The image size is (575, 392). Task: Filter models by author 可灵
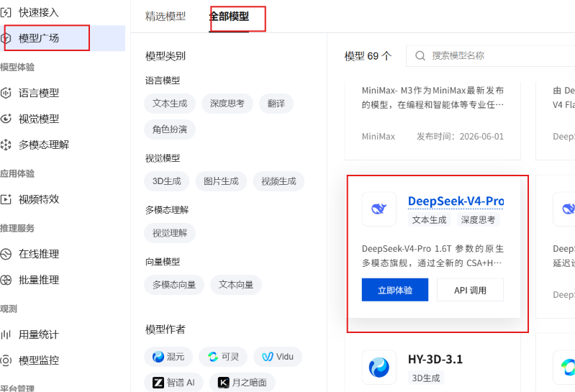(223, 357)
